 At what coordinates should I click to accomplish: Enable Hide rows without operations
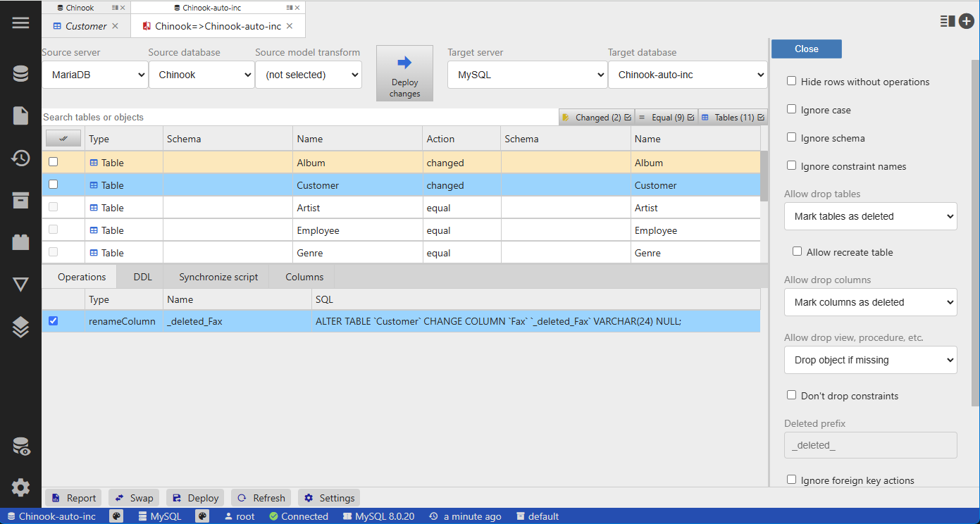coord(792,81)
